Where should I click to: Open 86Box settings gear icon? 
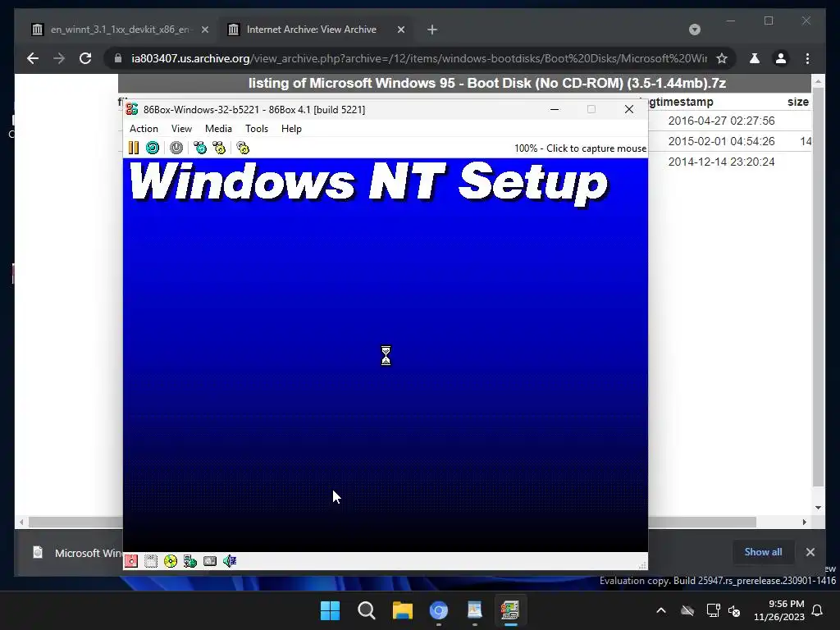click(243, 148)
